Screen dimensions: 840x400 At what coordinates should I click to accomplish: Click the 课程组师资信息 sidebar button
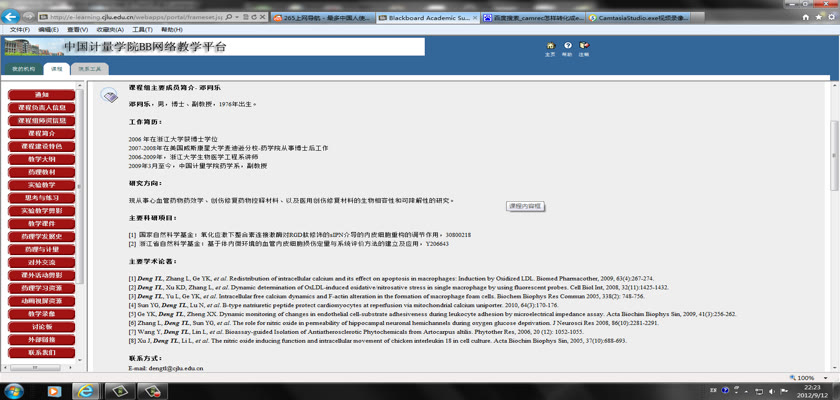(41, 120)
